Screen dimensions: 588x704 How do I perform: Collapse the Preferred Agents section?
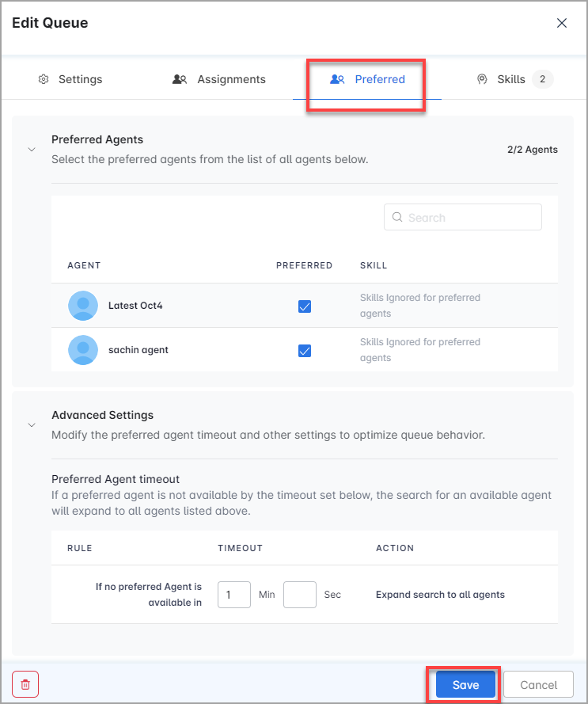point(31,149)
